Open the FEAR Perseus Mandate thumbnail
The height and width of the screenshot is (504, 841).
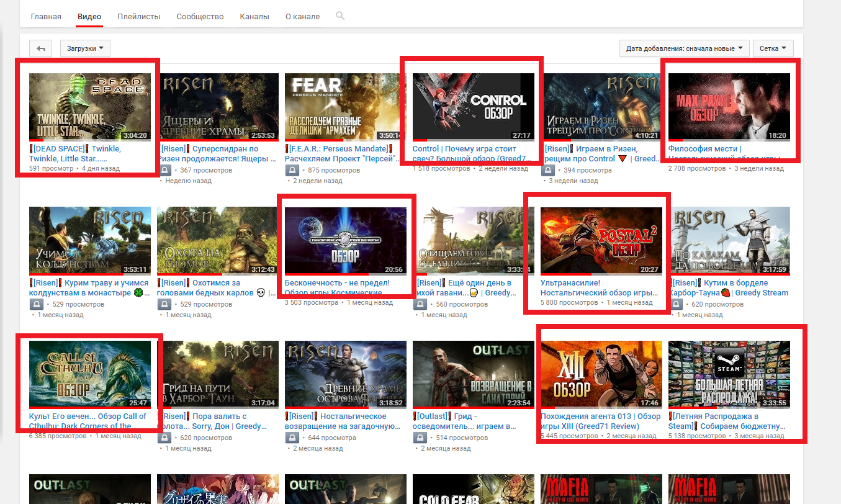(x=346, y=107)
